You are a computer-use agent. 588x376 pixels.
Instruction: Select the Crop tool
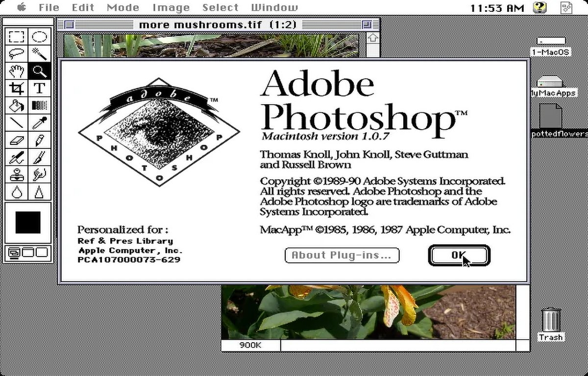(17, 88)
